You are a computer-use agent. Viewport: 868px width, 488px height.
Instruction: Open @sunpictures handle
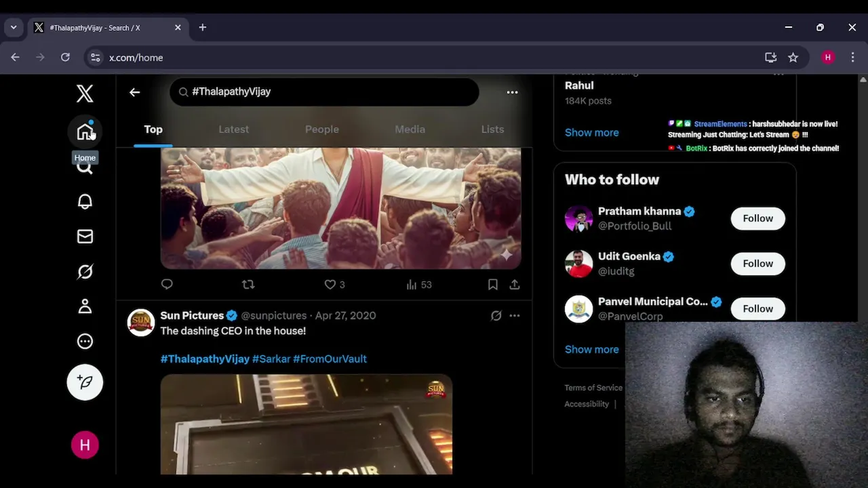click(274, 315)
